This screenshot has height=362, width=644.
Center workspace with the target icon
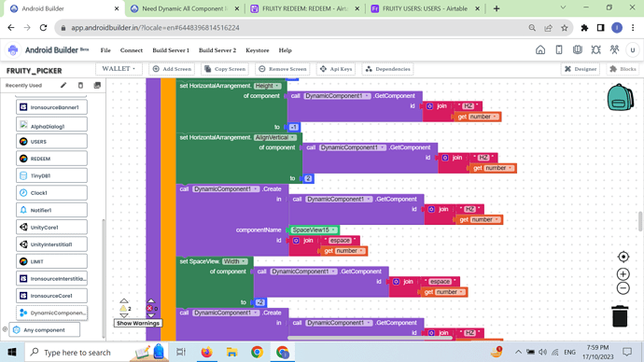623,257
